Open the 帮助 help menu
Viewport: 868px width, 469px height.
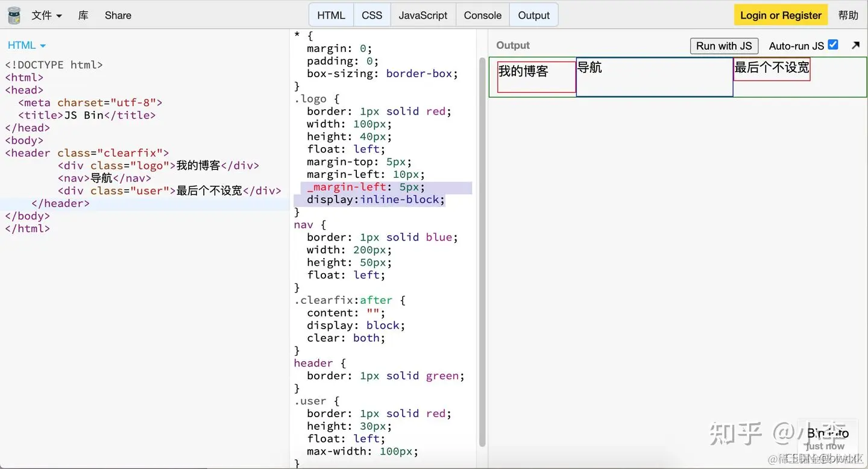[x=848, y=15]
